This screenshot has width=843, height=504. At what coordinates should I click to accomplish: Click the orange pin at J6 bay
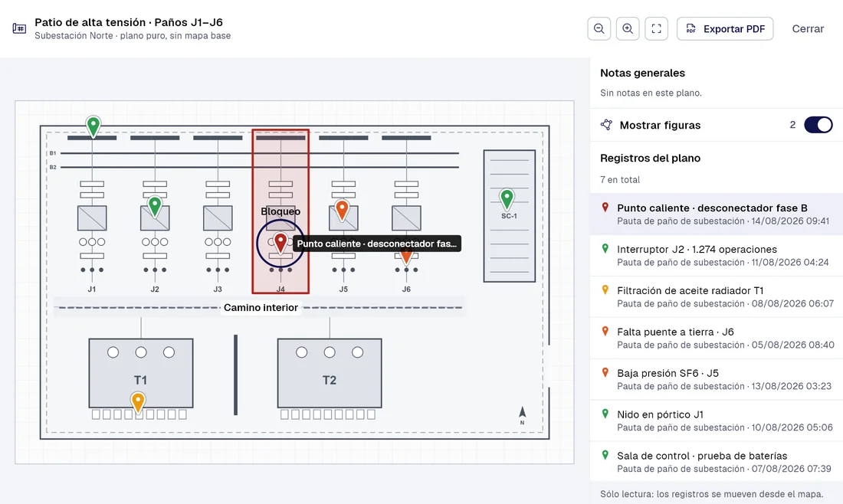406,256
